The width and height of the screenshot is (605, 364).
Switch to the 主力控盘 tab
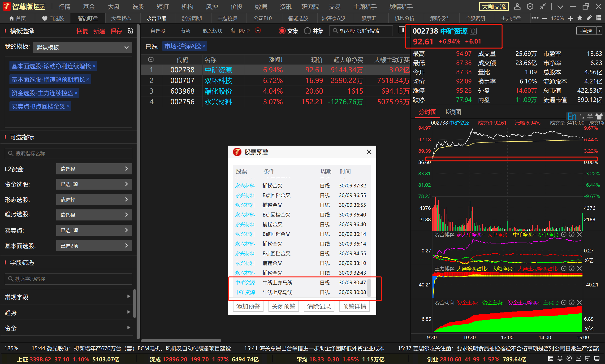511,18
